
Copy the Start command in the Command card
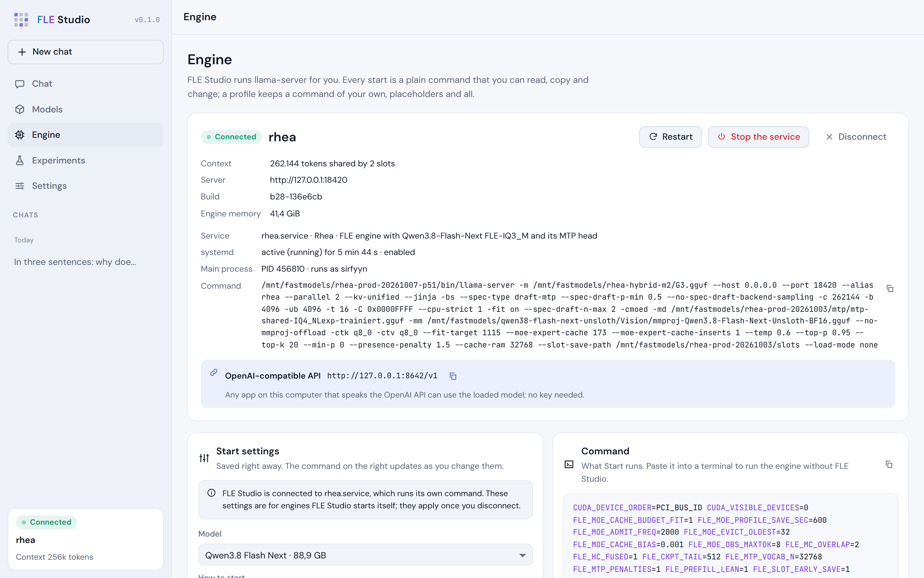pos(889,464)
